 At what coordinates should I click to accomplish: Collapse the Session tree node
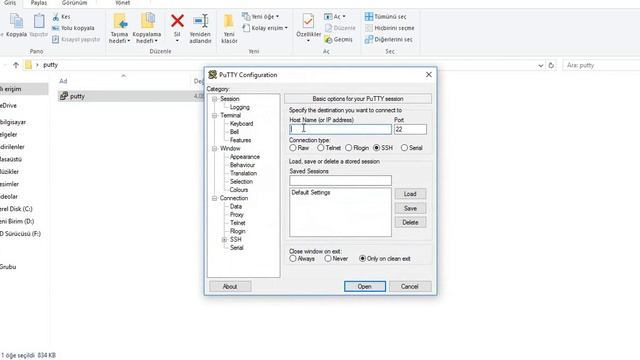tap(214, 99)
